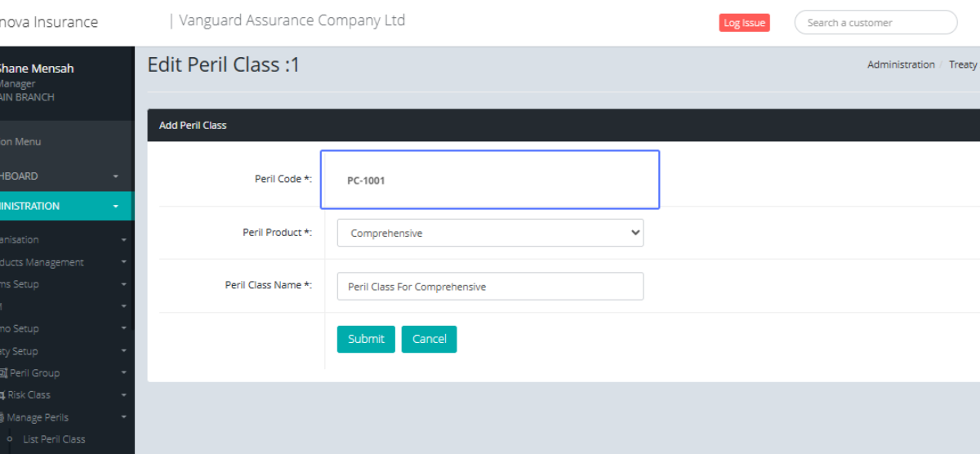This screenshot has height=454, width=980.
Task: Click the Risk Class sidebar icon
Action: [2, 395]
